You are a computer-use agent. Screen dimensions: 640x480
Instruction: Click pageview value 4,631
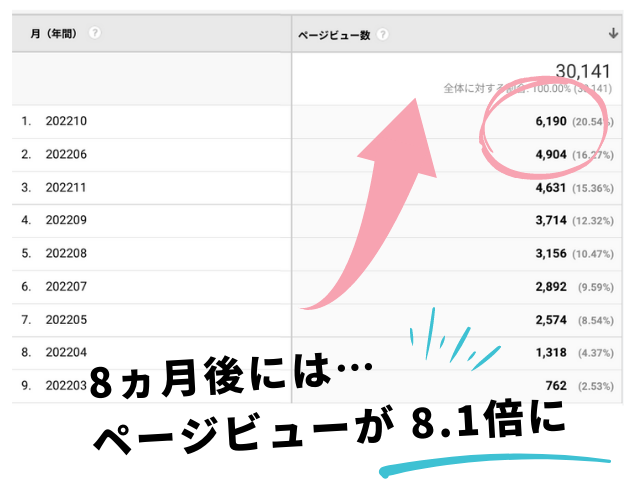click(551, 188)
